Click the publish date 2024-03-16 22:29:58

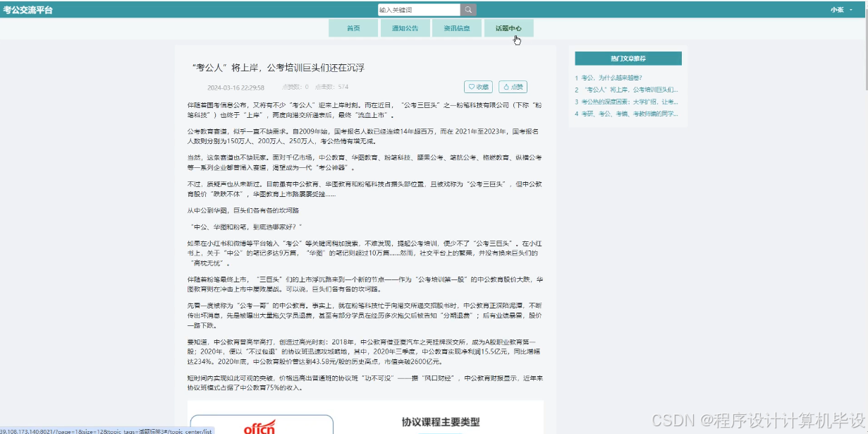(236, 88)
